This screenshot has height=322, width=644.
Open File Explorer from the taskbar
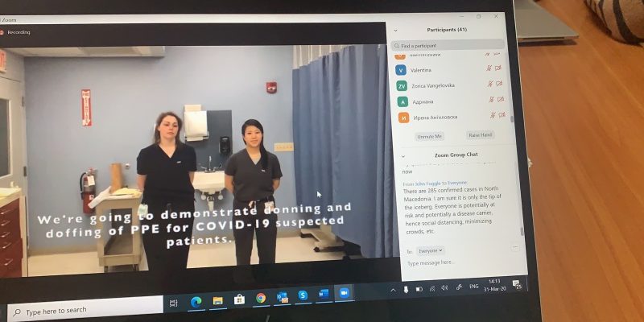click(217, 299)
